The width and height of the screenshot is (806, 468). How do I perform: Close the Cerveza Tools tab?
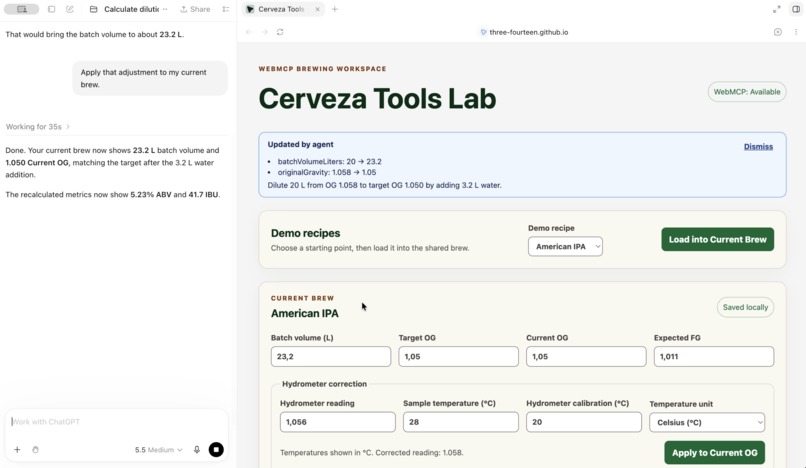click(317, 9)
